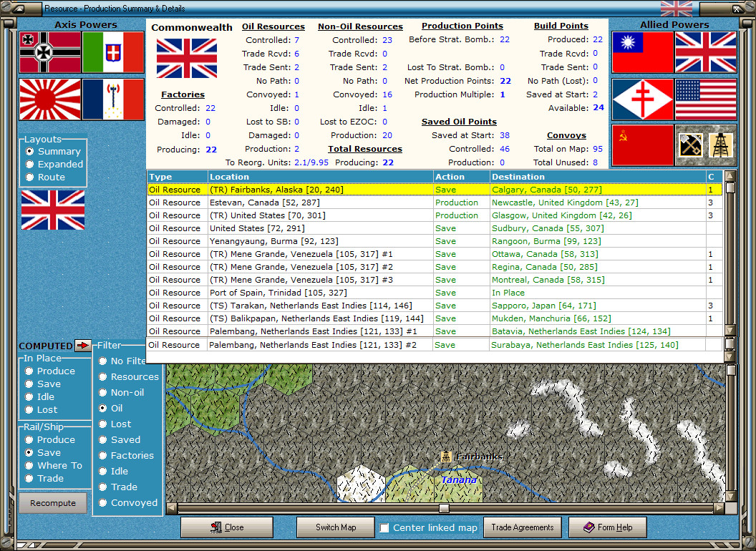
Task: Set filter to Non-oil
Action: click(x=102, y=392)
